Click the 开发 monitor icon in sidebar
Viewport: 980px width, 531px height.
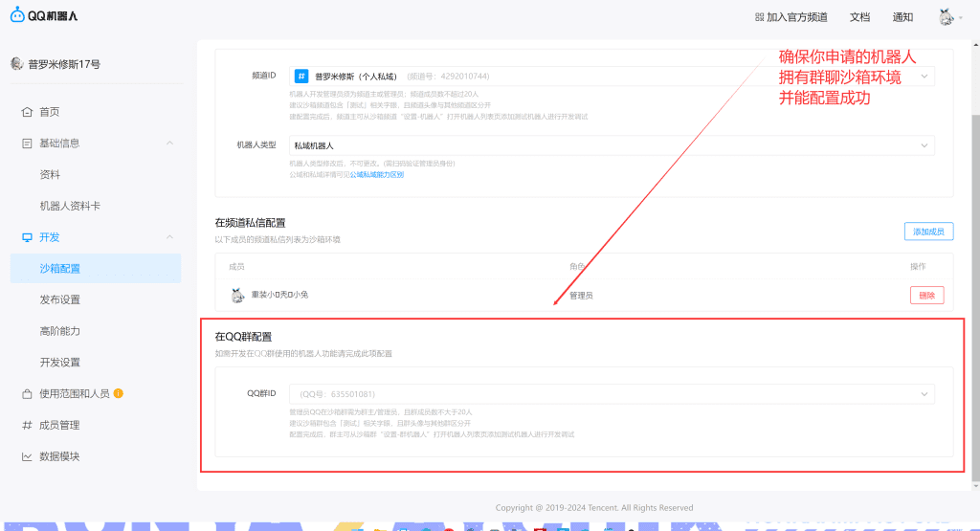pyautogui.click(x=27, y=237)
